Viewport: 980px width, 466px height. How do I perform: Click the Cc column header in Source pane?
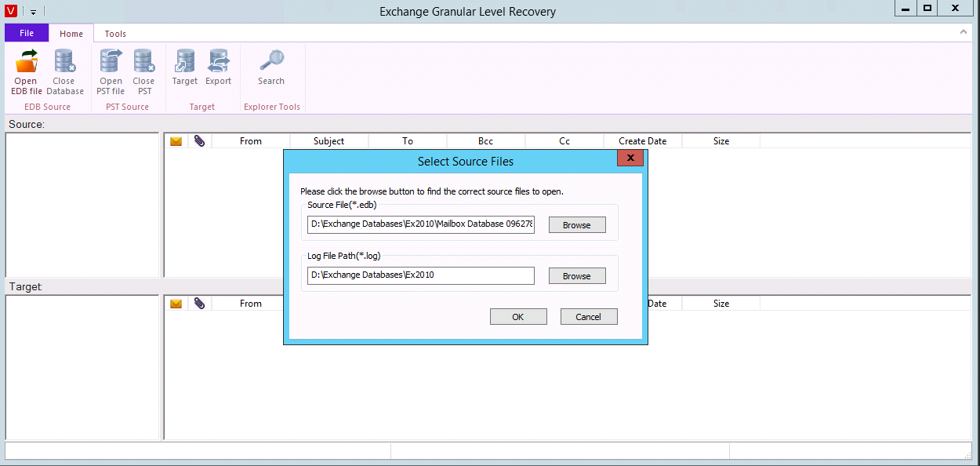(x=564, y=141)
